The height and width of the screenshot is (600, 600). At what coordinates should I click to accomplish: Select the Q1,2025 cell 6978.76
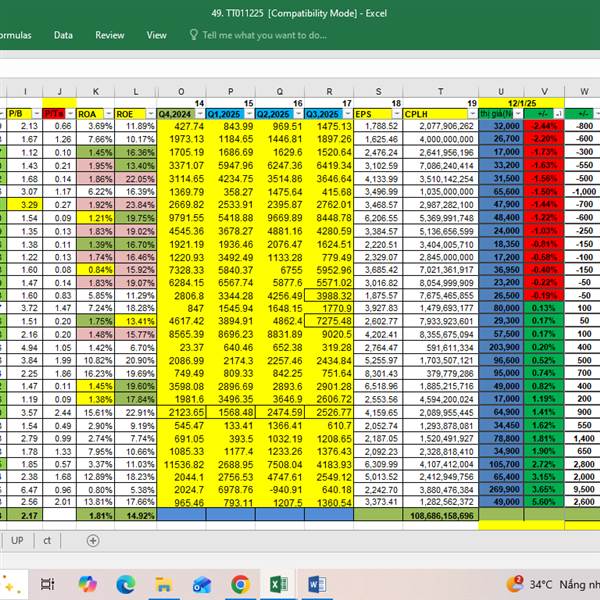point(230,489)
